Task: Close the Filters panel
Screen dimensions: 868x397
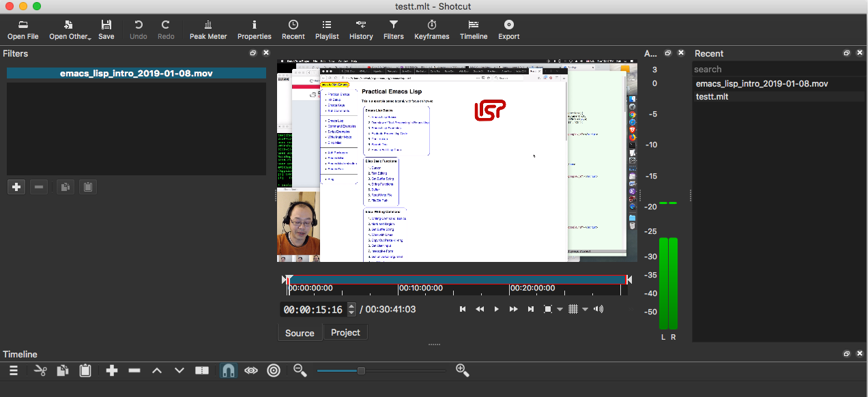Action: (266, 53)
